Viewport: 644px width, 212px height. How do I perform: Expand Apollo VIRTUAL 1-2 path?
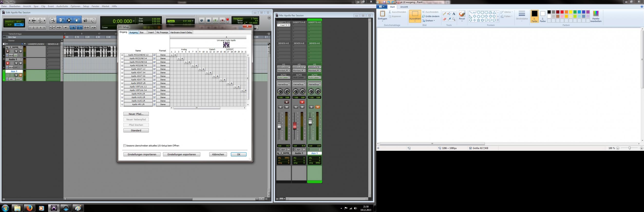coord(122,87)
